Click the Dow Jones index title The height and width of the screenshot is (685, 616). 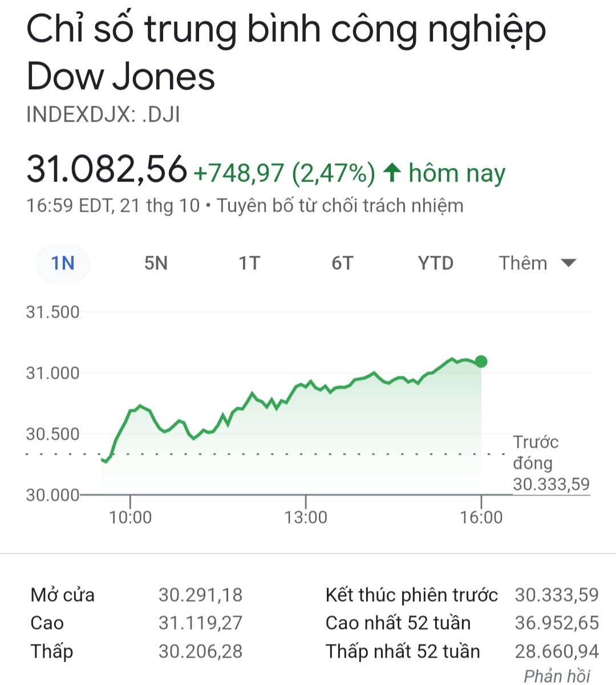[285, 52]
